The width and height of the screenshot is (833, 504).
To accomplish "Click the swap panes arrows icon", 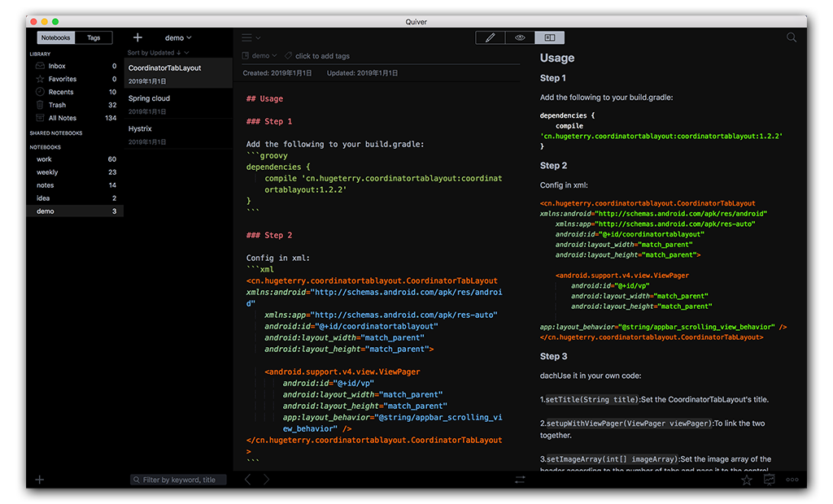I will click(x=520, y=480).
